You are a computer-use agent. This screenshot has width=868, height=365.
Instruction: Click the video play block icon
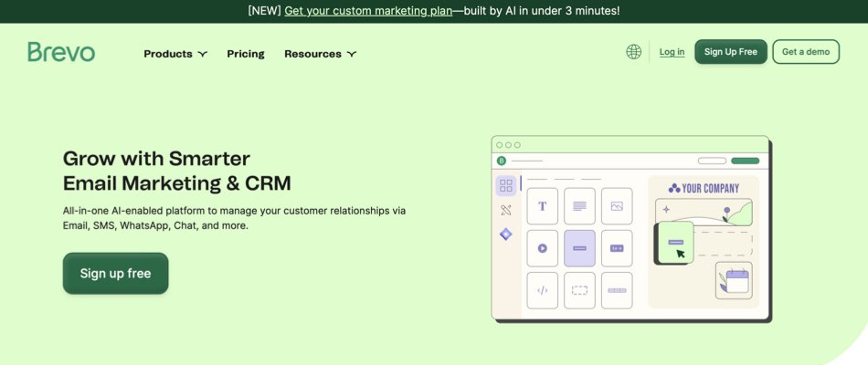[542, 248]
